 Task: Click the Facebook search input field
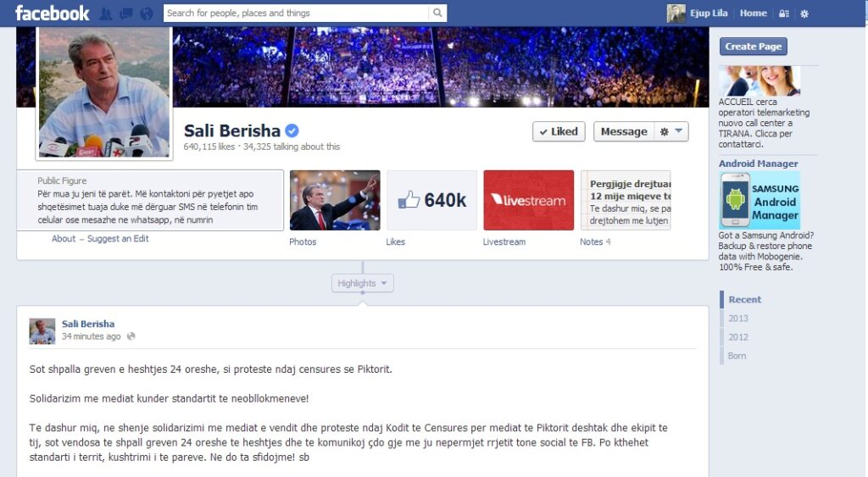click(296, 13)
